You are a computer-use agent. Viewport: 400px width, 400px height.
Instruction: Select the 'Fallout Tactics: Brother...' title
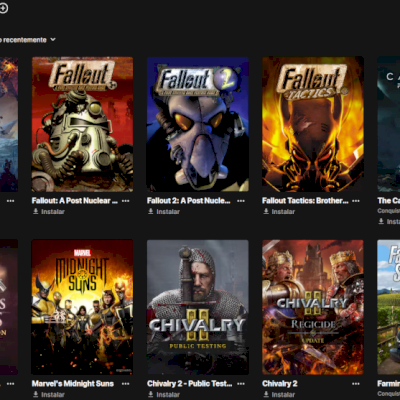(305, 201)
